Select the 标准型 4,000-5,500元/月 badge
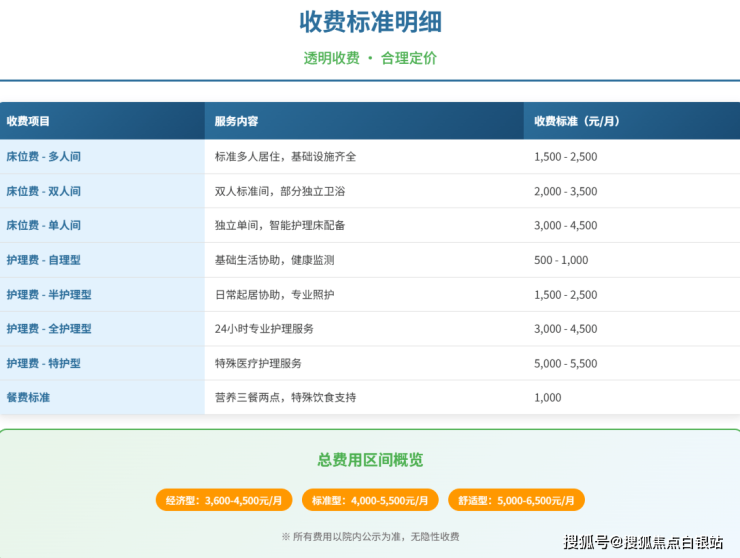 pyautogui.click(x=370, y=500)
